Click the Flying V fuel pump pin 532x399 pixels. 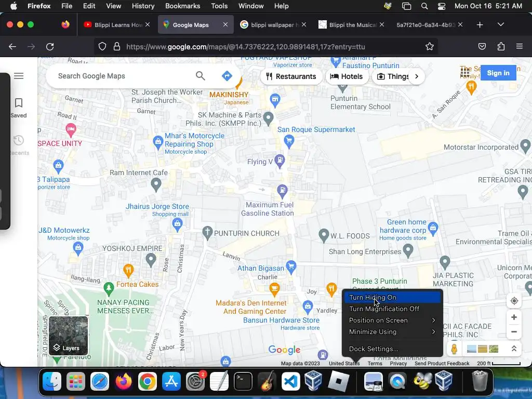280,161
